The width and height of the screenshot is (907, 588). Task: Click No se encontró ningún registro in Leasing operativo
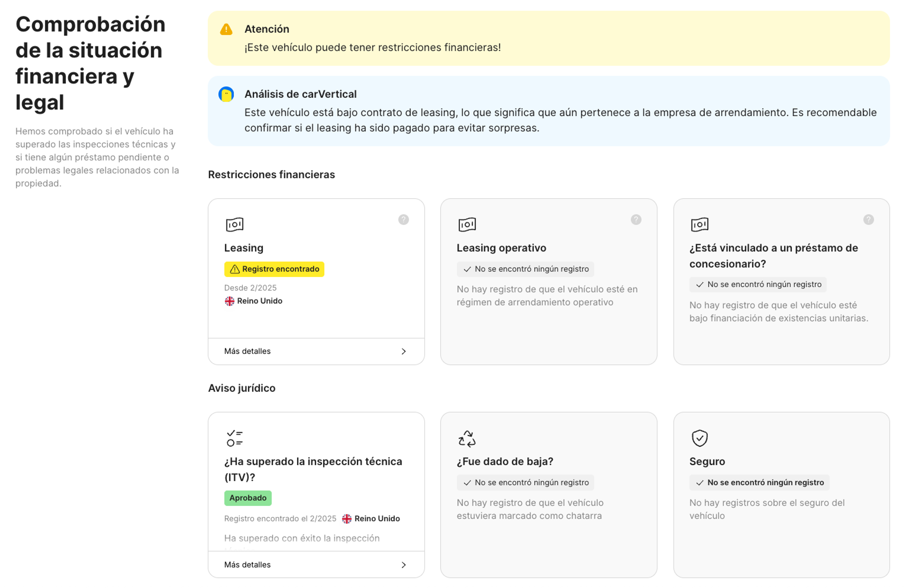532,269
